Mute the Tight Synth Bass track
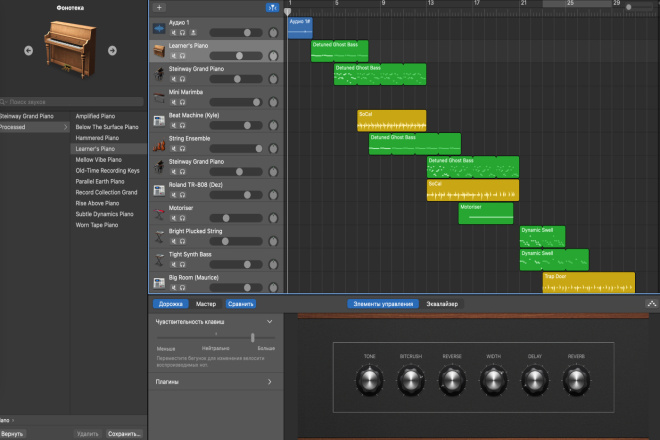 pos(173,264)
